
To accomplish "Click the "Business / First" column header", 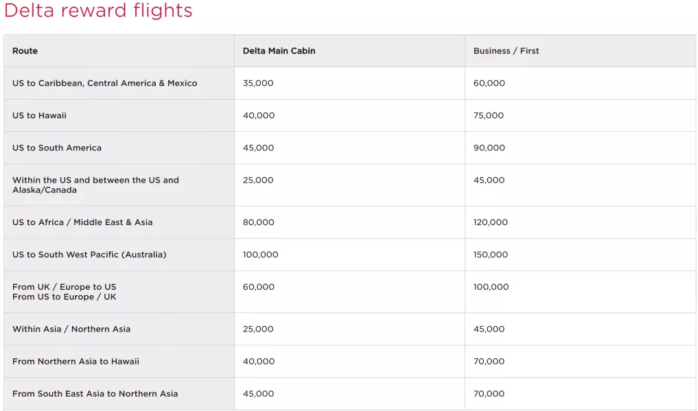I will click(506, 51).
